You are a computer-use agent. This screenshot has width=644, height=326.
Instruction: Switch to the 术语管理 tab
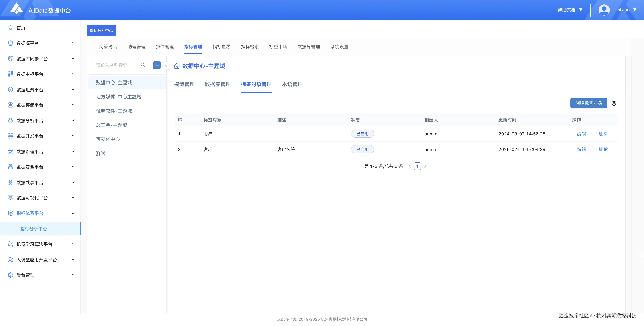292,84
